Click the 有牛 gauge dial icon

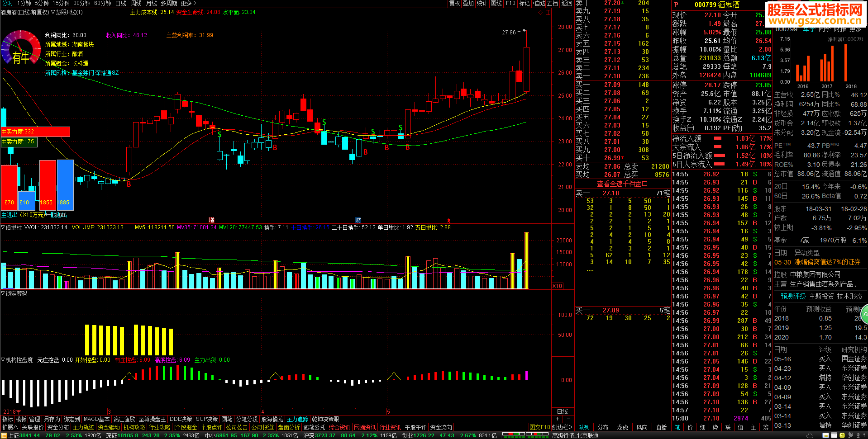pyautogui.click(x=21, y=49)
